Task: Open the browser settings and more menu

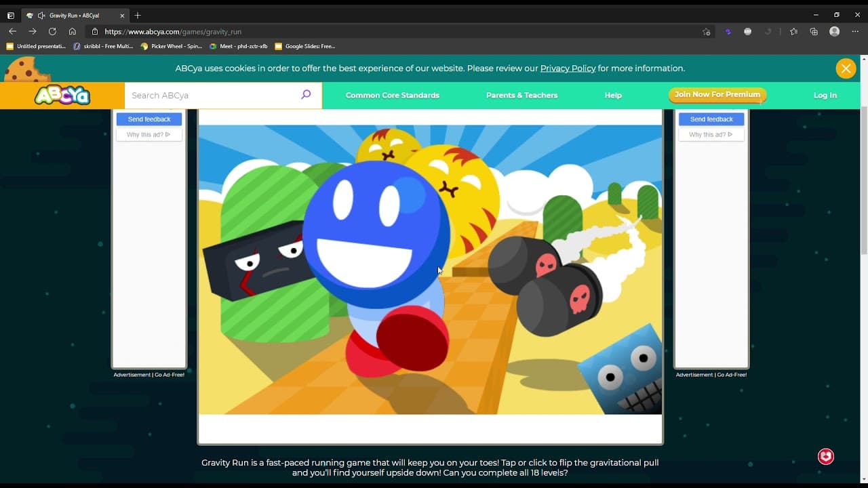Action: pos(855,31)
